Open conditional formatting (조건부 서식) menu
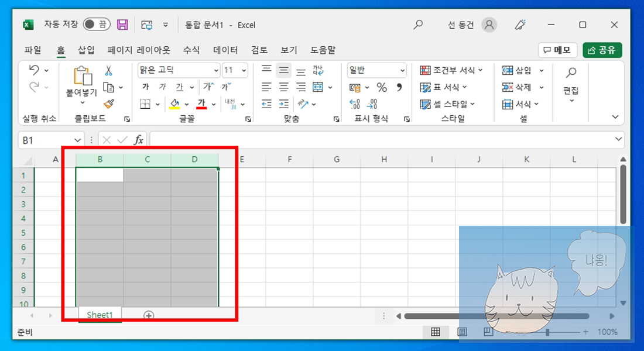Screen dimensions: 644x351 451,70
